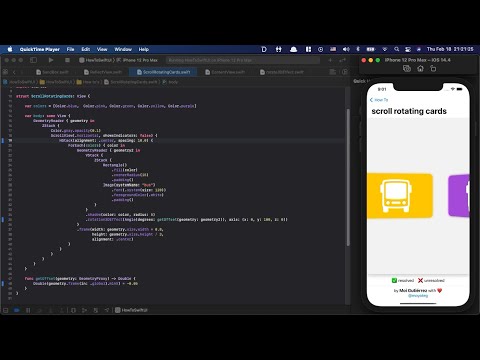Open the File menu
This screenshot has height=360, width=480.
point(70,49)
